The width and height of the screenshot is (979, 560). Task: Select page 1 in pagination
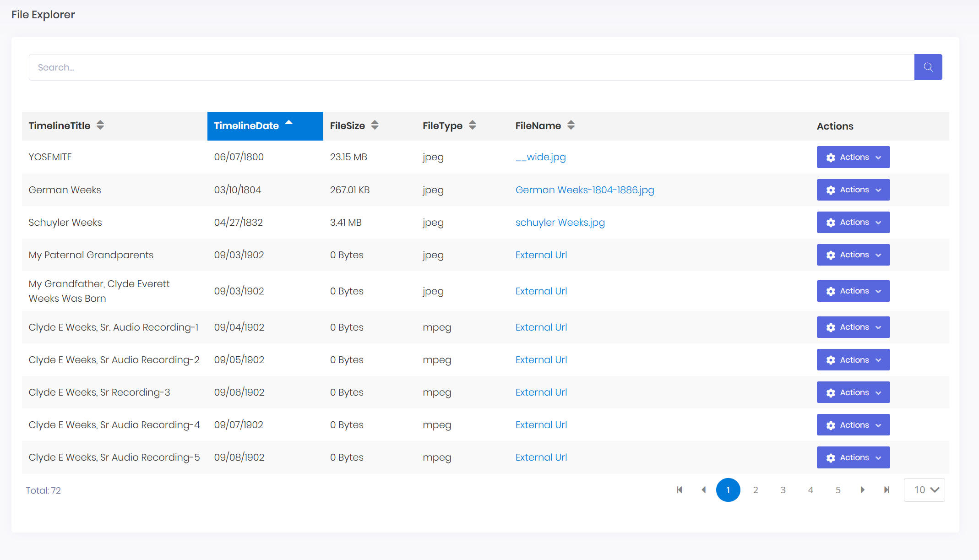click(x=728, y=490)
